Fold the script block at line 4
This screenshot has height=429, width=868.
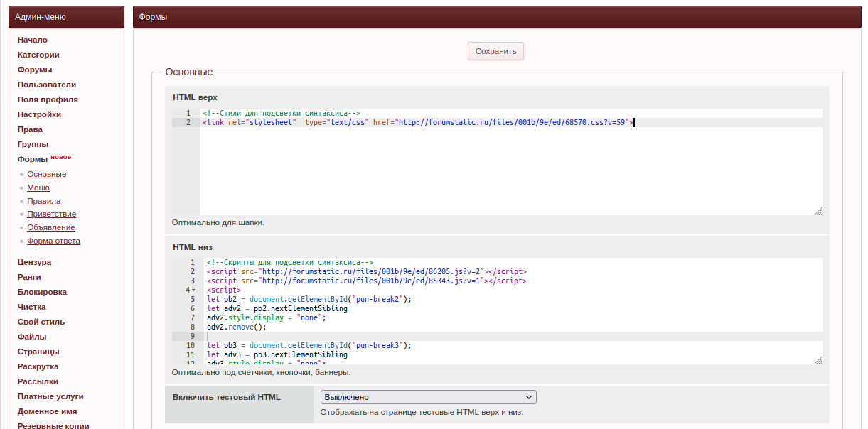[x=194, y=290]
